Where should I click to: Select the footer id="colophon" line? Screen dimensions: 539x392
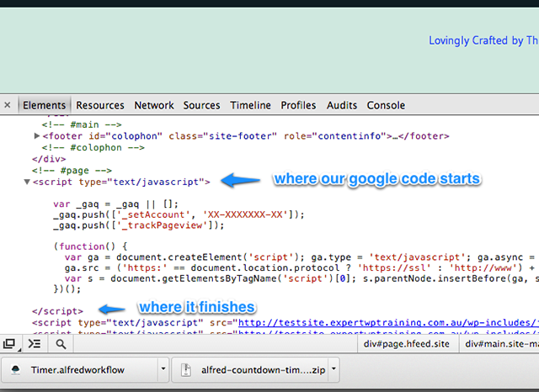click(246, 136)
